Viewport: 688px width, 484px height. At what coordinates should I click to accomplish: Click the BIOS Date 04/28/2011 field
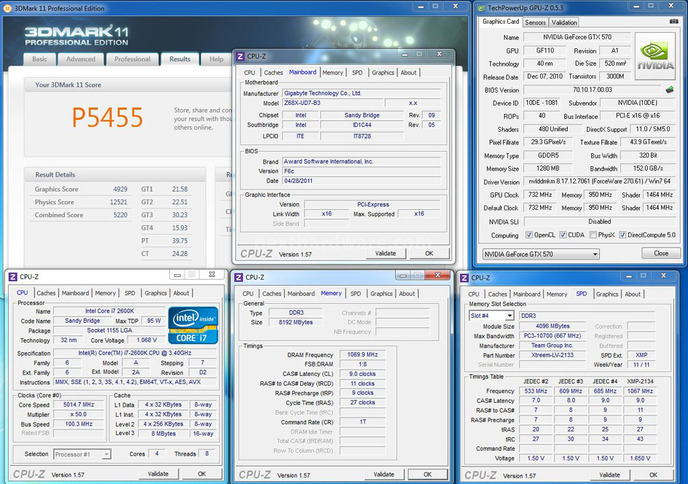362,181
